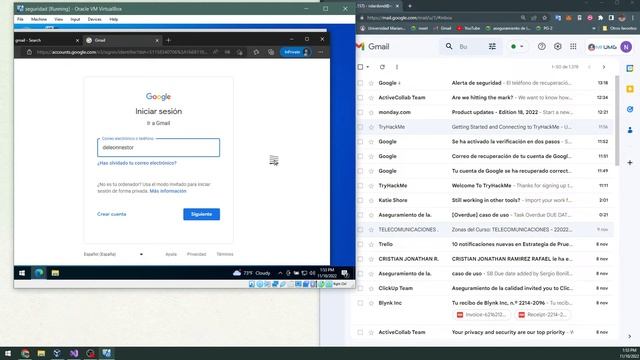This screenshot has height=360, width=640.
Task: Open Contacts side panel icon
Action: coord(630,130)
